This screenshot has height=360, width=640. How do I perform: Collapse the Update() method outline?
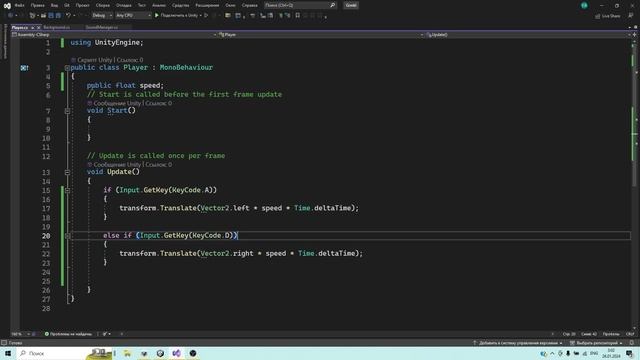click(x=67, y=172)
